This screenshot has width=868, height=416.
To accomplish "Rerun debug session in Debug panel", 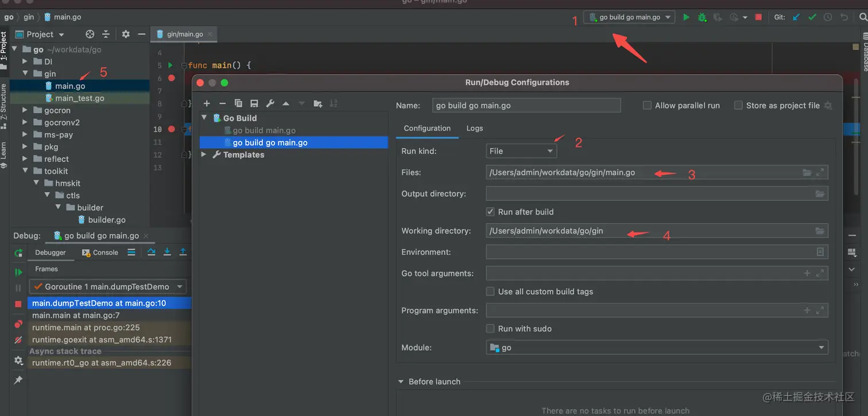I will point(18,252).
